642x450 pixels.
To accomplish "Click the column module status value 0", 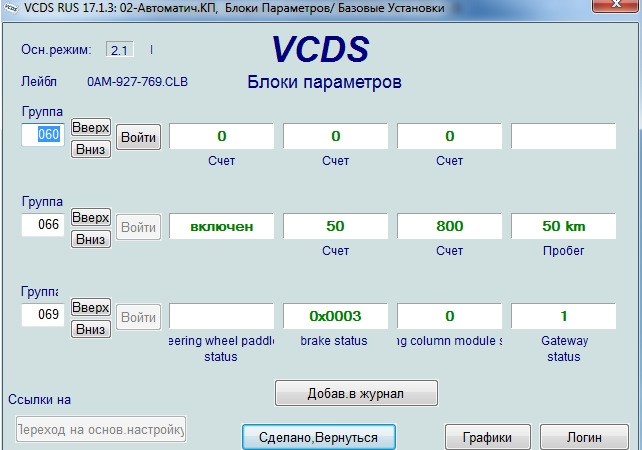I will [x=450, y=316].
